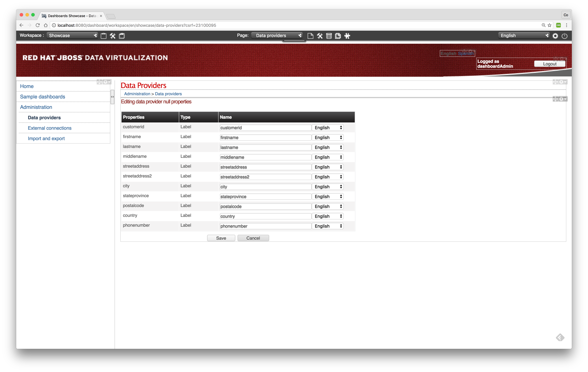Screen dimensions: 588x372
Task: Edit workspace properties with the tools icon
Action: click(113, 36)
